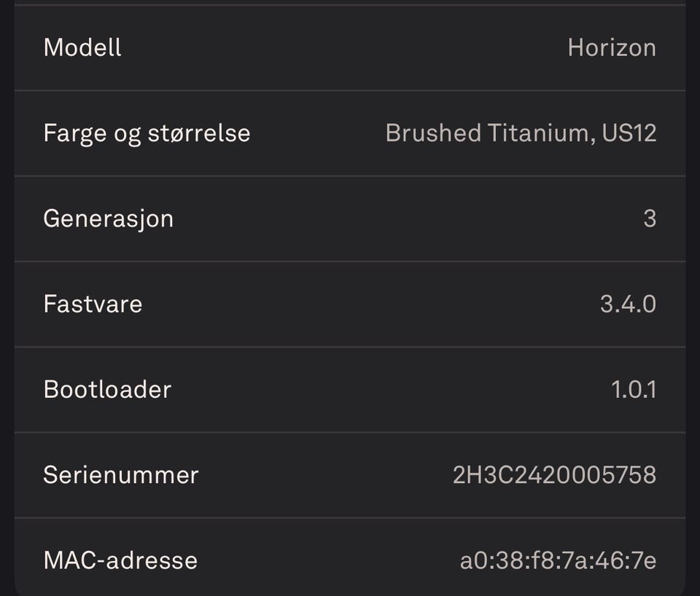Image resolution: width=700 pixels, height=596 pixels.
Task: Tap the MAC-adresse label
Action: [120, 560]
